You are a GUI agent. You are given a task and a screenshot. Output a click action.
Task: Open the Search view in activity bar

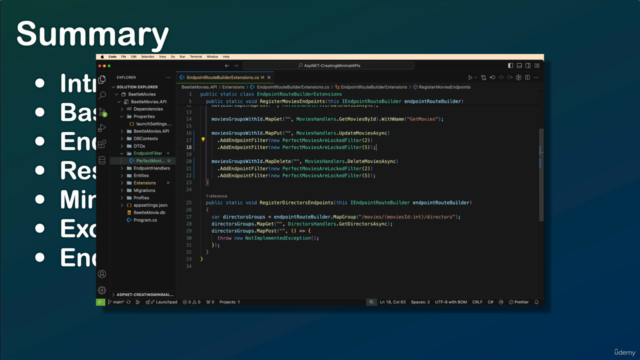[102, 95]
